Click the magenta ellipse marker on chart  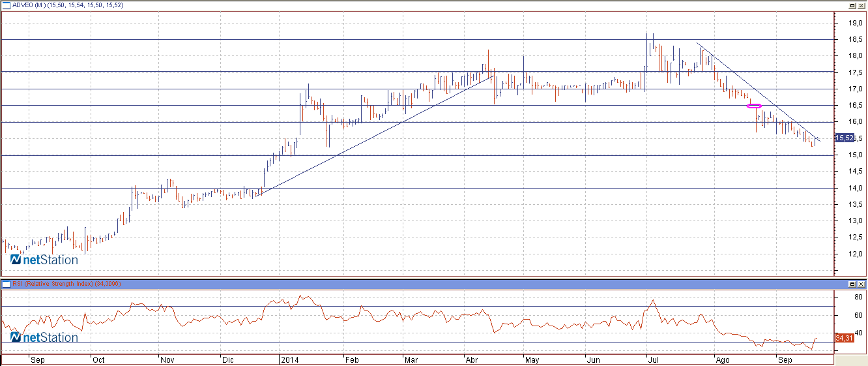[754, 106]
